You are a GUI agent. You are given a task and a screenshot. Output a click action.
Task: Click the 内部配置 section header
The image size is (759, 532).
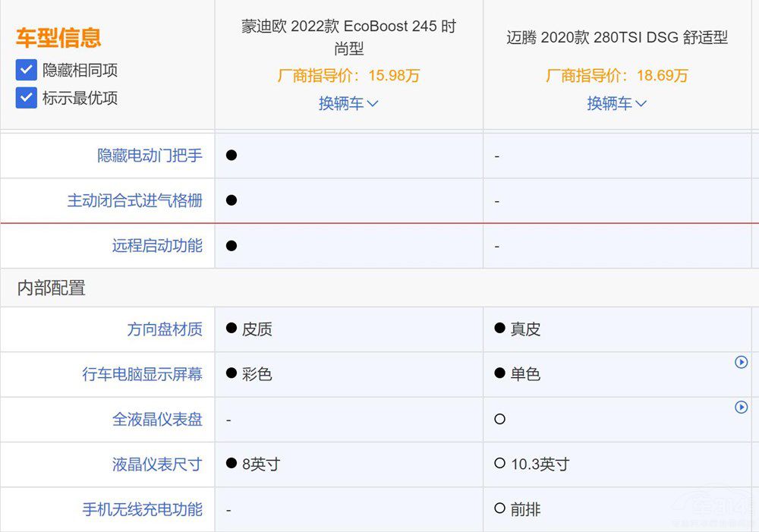point(52,288)
